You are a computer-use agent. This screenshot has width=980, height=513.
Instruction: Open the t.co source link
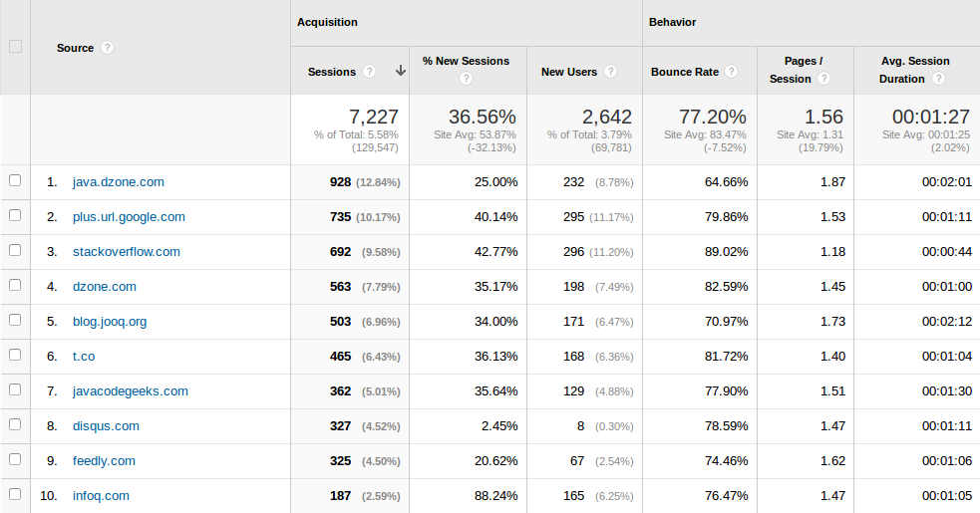(x=84, y=357)
